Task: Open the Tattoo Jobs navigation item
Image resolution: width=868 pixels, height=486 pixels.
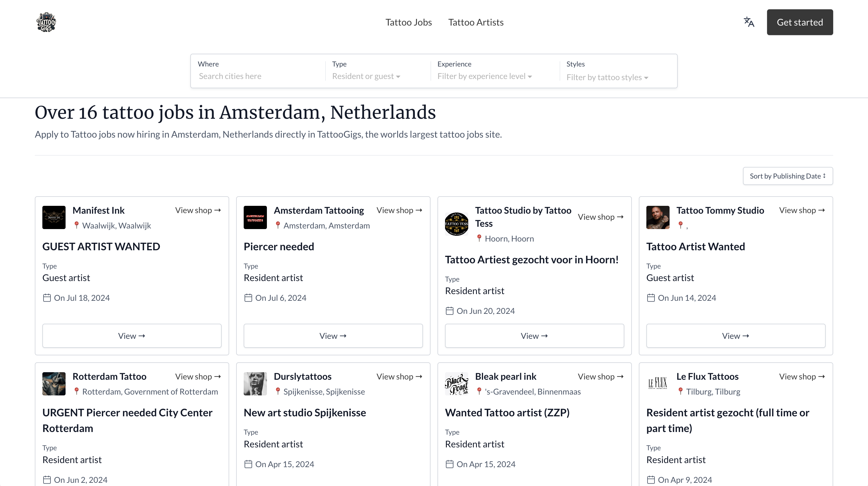Action: point(408,22)
